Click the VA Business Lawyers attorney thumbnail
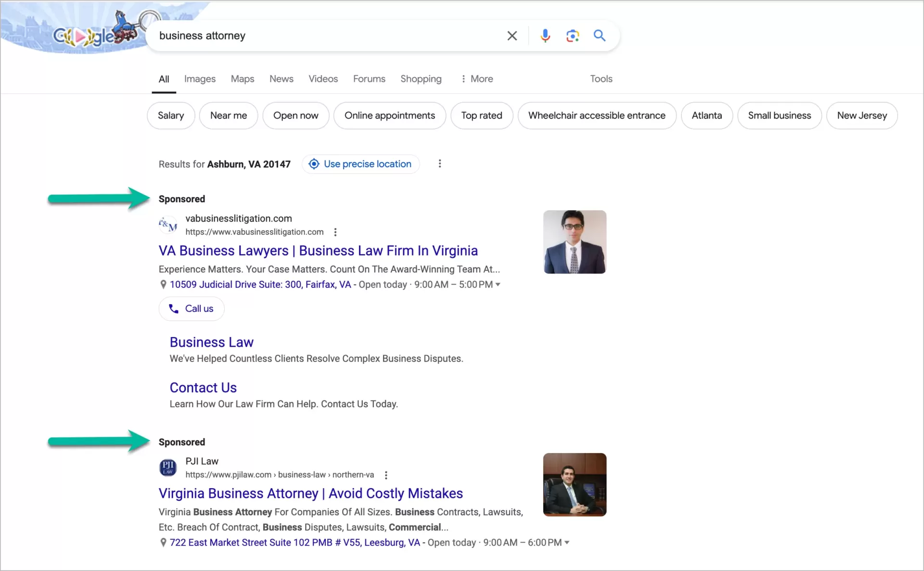Image resolution: width=924 pixels, height=571 pixels. coord(574,242)
